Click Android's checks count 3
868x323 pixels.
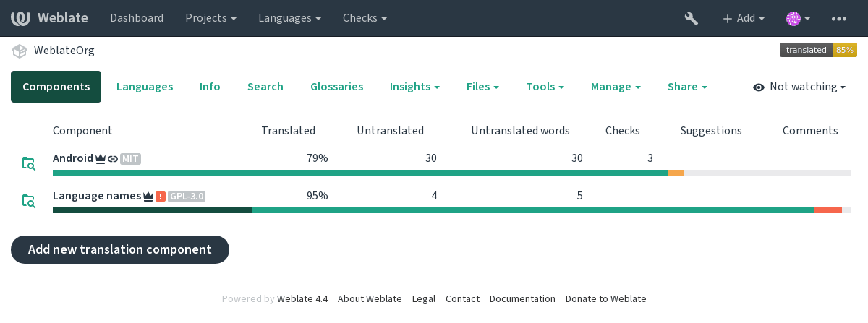coord(650,158)
